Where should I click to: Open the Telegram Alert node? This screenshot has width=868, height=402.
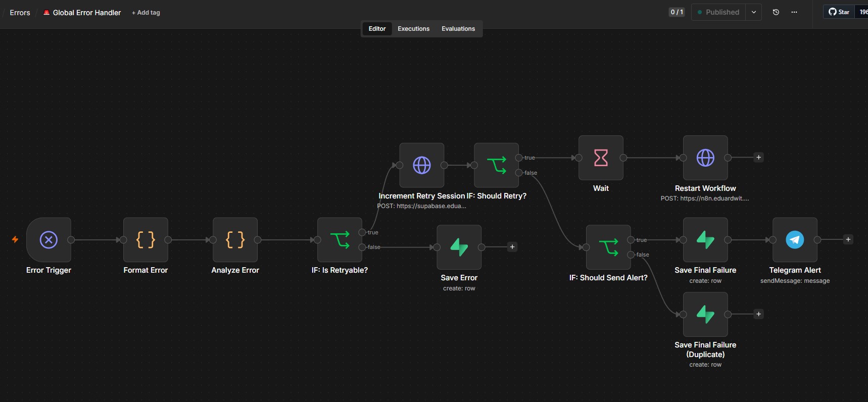pos(795,240)
